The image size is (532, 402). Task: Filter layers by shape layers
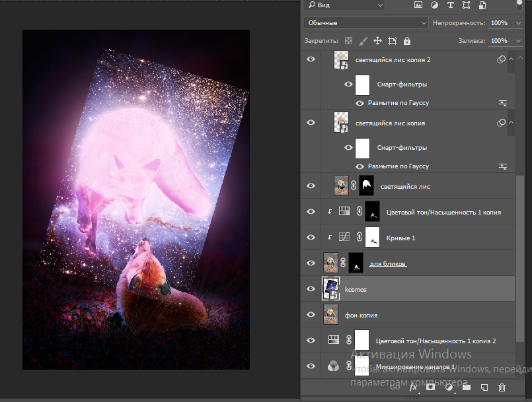point(466,5)
